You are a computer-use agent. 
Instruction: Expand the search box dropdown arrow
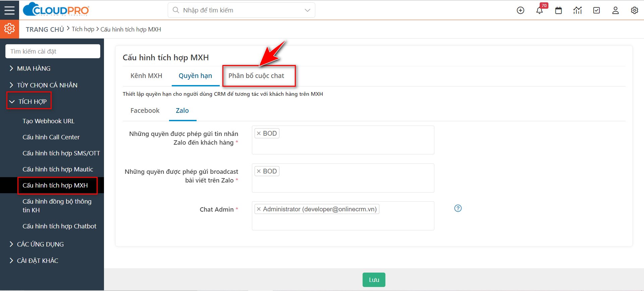307,10
